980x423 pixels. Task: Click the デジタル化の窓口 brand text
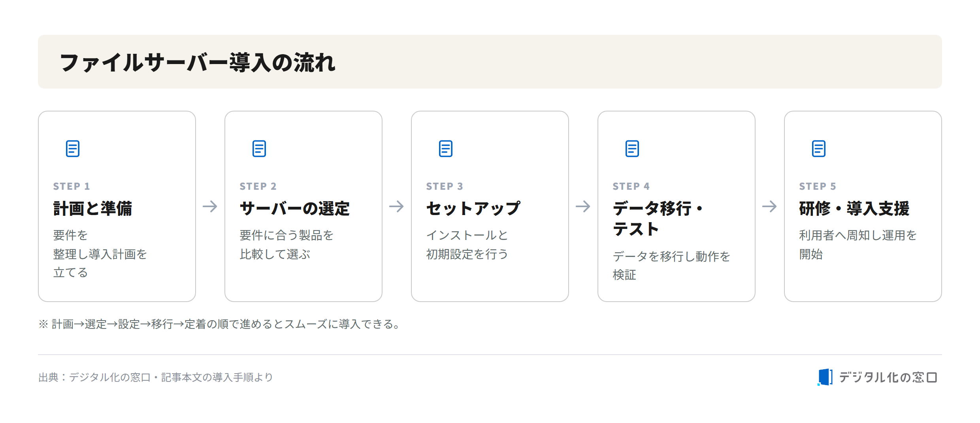[x=888, y=378]
